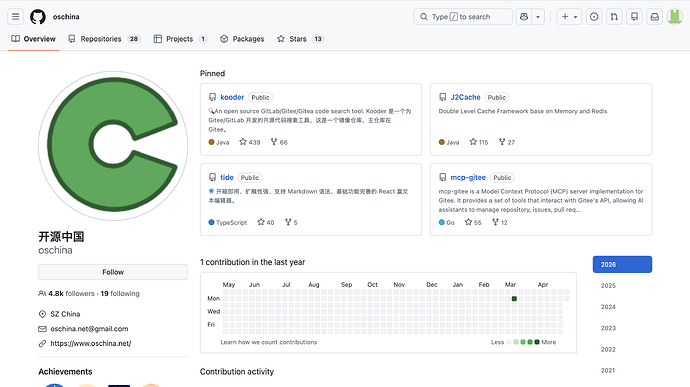Open the kooder pinned repository
This screenshot has width=690, height=387.
tap(232, 97)
